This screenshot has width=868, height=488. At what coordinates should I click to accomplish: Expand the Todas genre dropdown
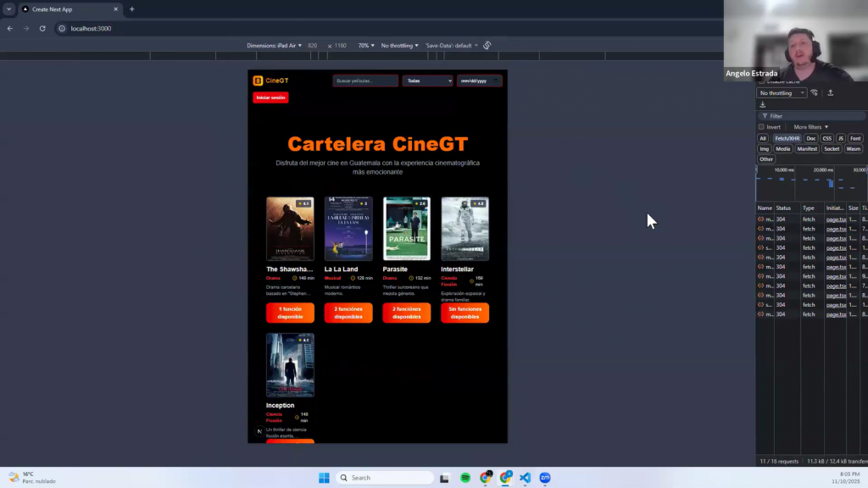click(427, 81)
